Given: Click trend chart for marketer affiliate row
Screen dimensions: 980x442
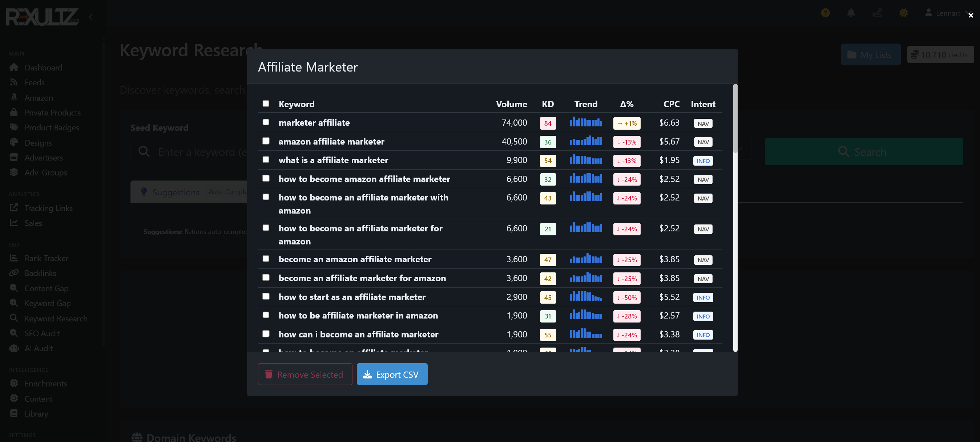Looking at the screenshot, I should click(586, 122).
